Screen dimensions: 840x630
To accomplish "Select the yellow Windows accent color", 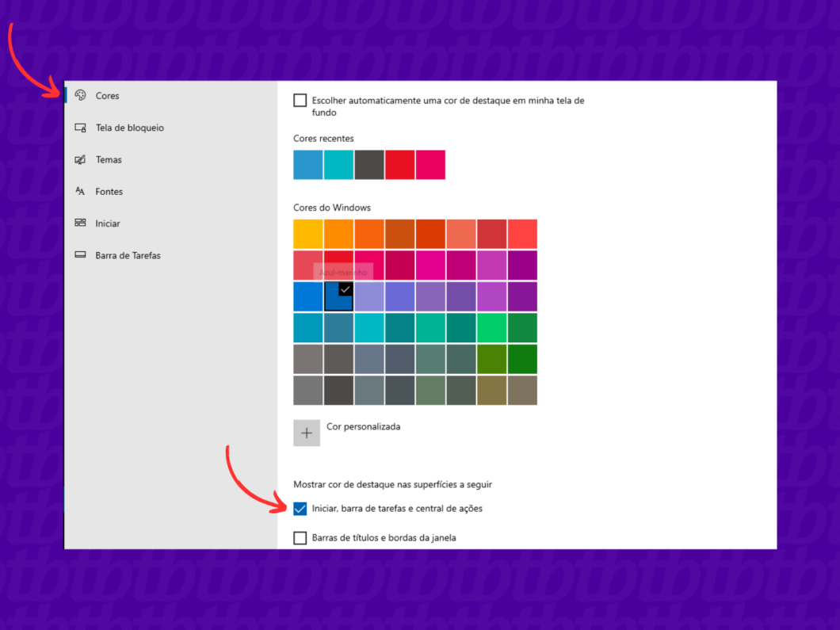I will coord(307,233).
